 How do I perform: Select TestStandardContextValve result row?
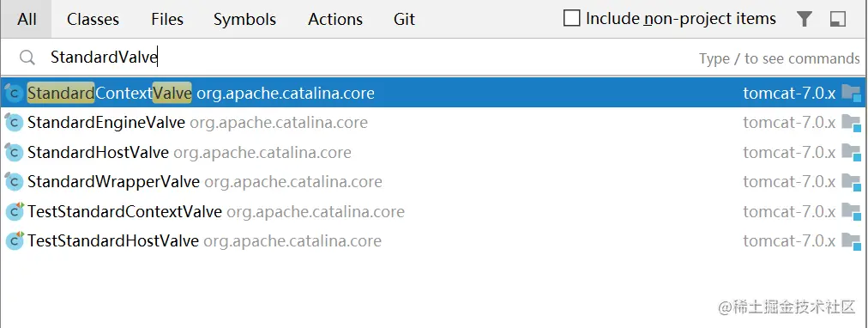[x=433, y=211]
